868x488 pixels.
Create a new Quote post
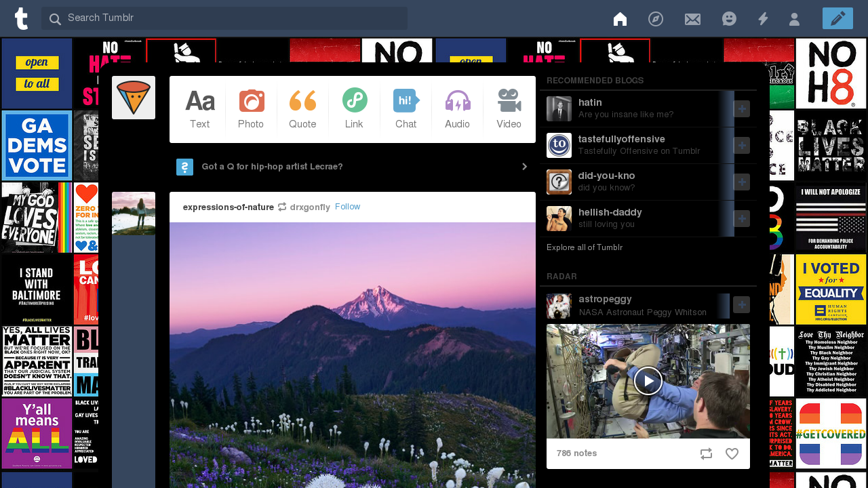(x=302, y=109)
